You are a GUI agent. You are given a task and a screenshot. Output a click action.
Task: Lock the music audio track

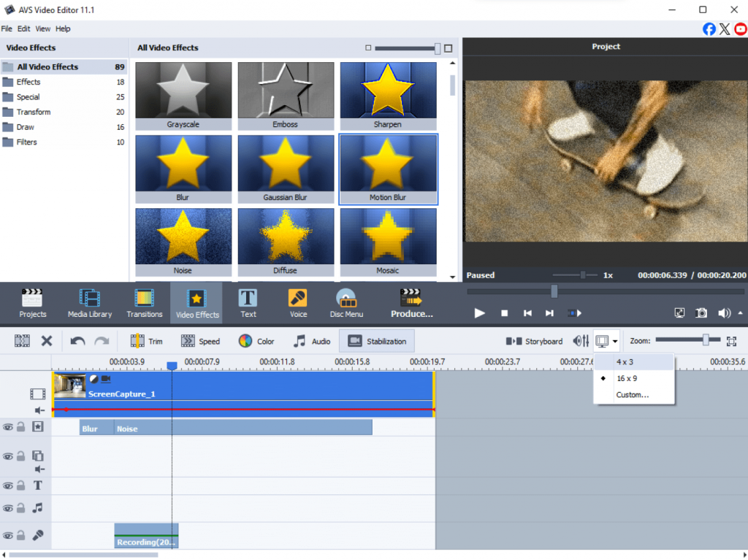tap(21, 507)
